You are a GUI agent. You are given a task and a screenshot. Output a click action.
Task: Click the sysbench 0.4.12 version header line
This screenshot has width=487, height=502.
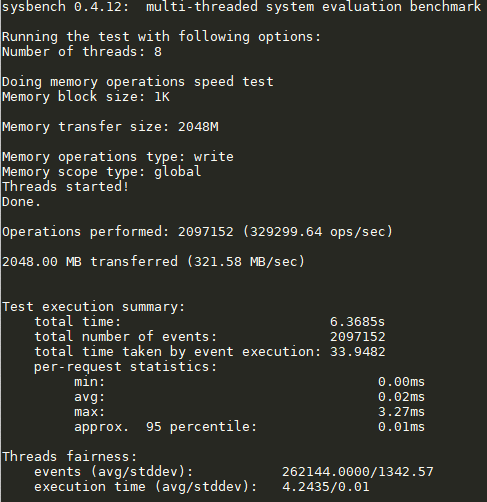coord(241,7)
